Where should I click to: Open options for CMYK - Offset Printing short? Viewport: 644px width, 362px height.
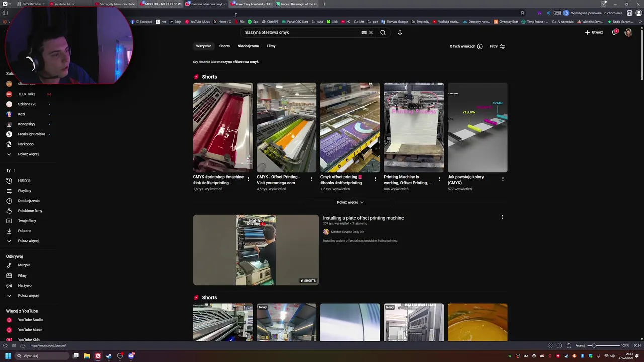click(311, 179)
